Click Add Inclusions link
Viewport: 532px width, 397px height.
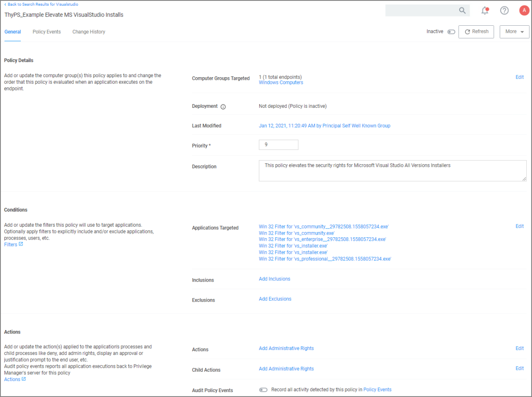[x=274, y=279]
